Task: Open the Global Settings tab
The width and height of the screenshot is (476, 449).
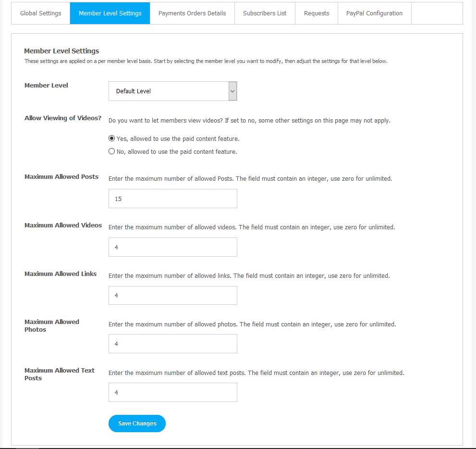Action: point(41,13)
